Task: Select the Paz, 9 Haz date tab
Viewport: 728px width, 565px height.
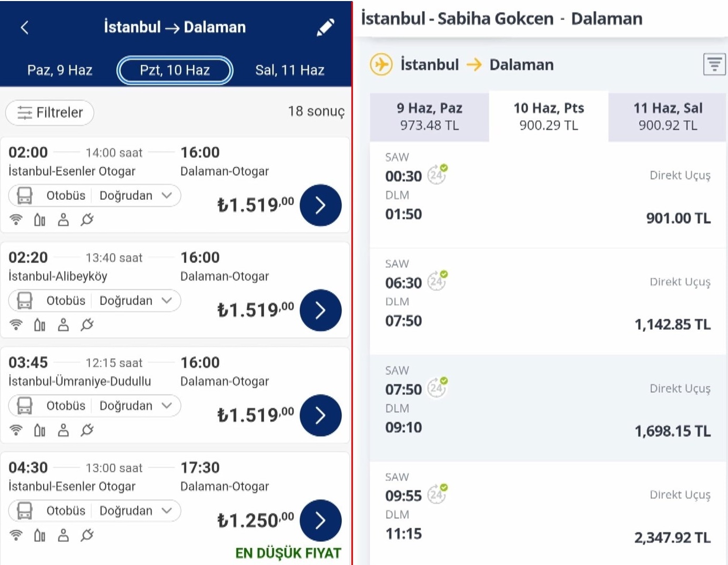Action: click(x=60, y=70)
